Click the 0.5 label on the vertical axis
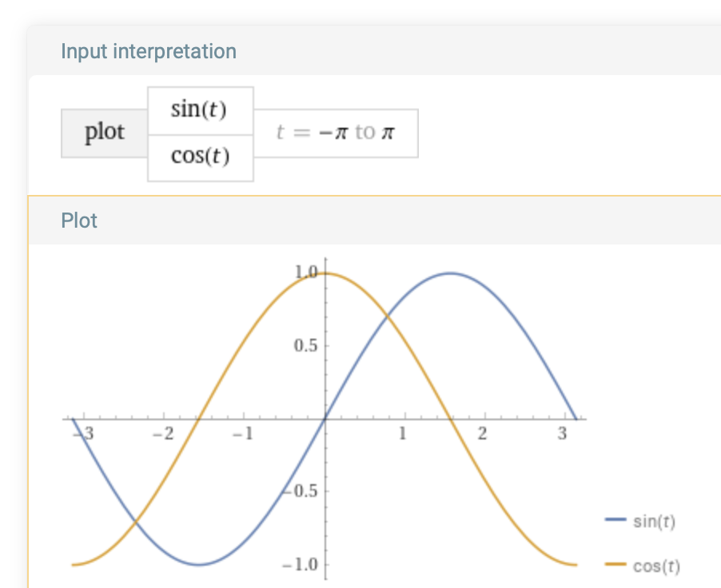 point(305,346)
